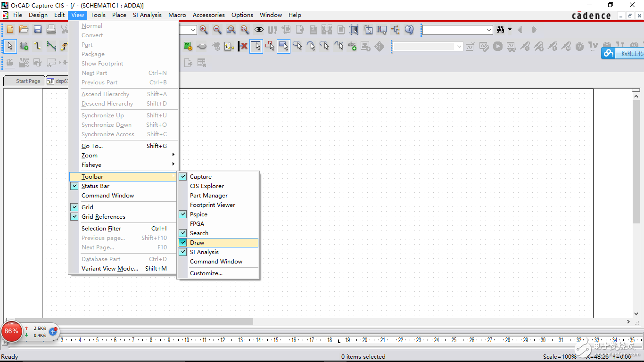Click the New document icon
The image size is (644, 362).
10,30
